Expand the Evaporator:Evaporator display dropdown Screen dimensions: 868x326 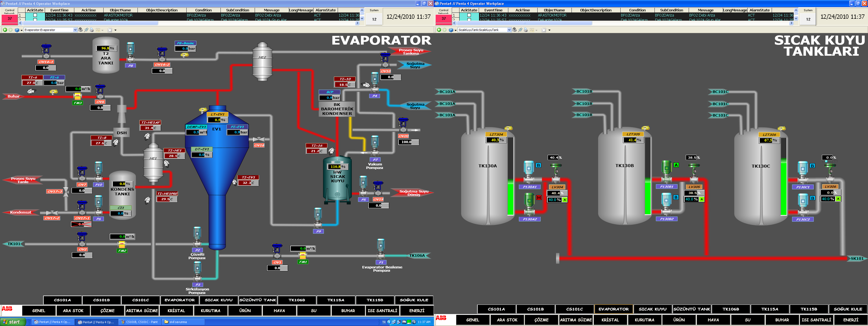[75, 30]
